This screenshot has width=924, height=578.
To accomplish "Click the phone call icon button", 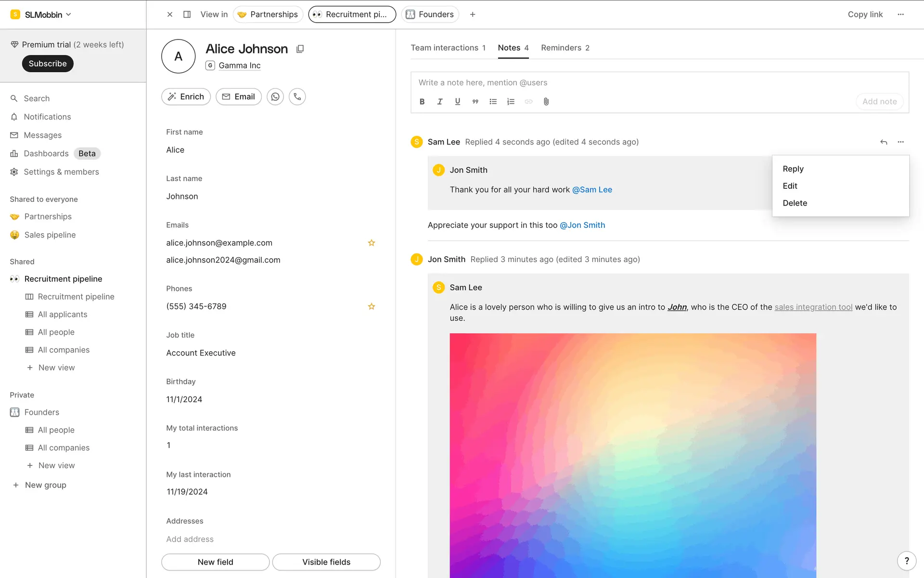I will tap(297, 97).
